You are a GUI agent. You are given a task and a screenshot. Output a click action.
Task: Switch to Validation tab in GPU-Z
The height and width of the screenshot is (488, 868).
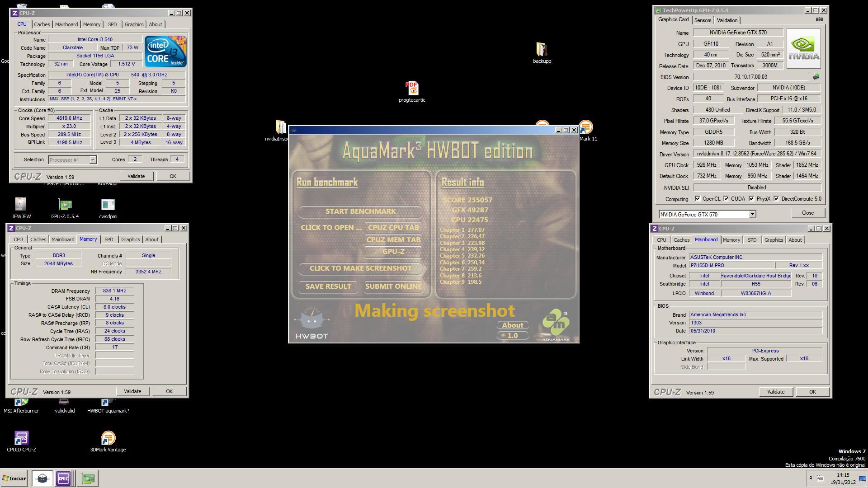click(x=727, y=20)
